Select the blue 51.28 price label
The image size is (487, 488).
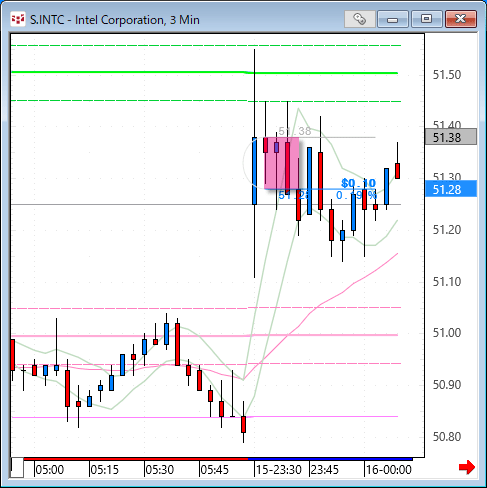tap(451, 189)
